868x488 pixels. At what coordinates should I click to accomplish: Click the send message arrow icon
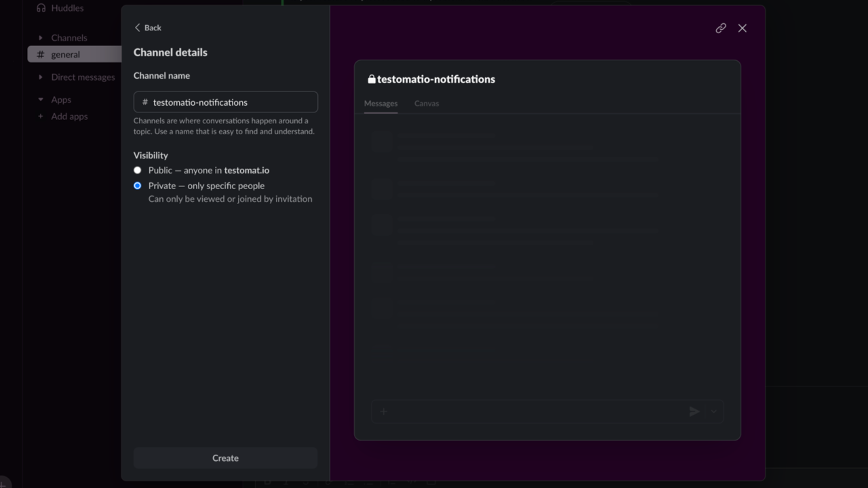(x=694, y=411)
